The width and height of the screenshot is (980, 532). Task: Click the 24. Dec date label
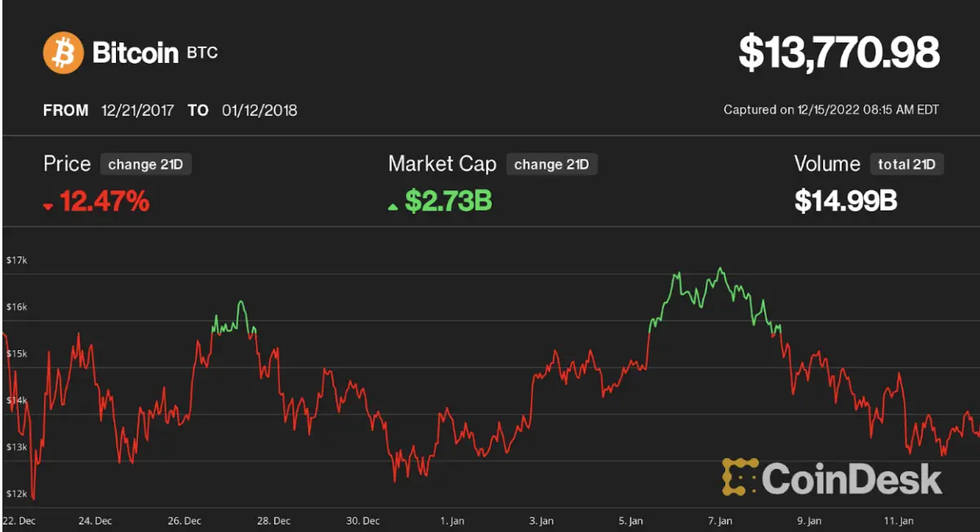[x=96, y=521]
